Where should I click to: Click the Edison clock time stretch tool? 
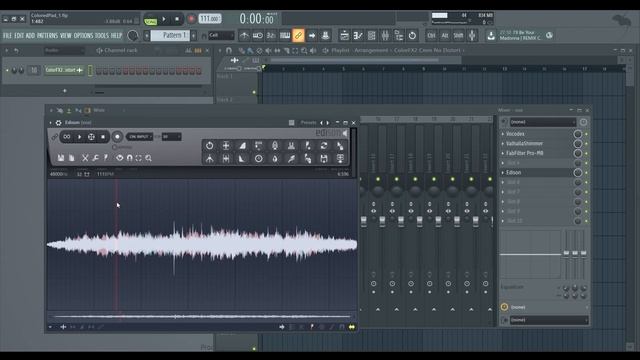pos(258,159)
